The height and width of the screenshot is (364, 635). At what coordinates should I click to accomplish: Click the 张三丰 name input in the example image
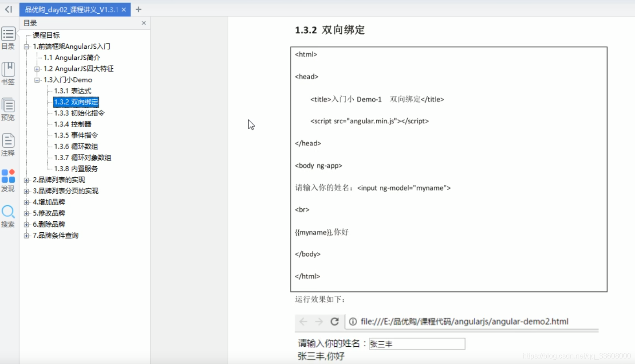(417, 344)
